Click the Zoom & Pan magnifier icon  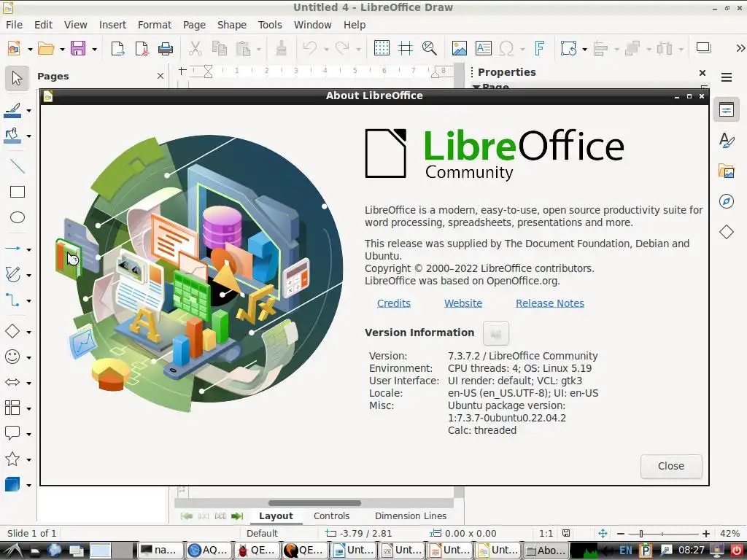click(x=429, y=48)
